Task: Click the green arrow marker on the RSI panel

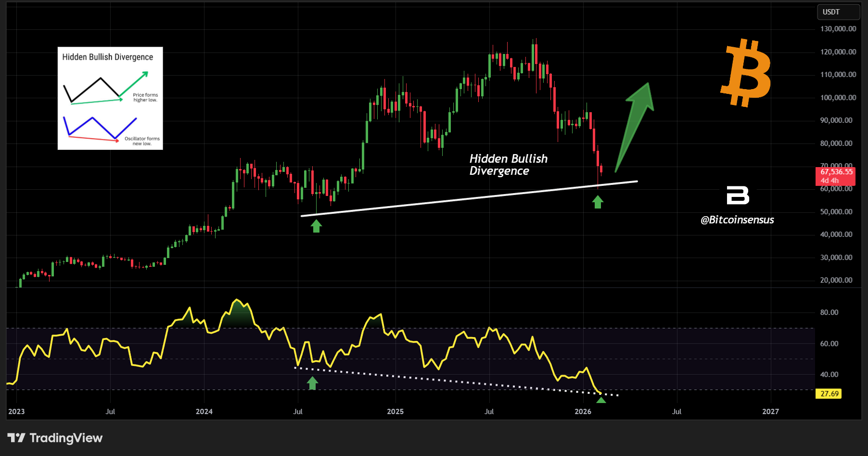Action: click(x=312, y=382)
